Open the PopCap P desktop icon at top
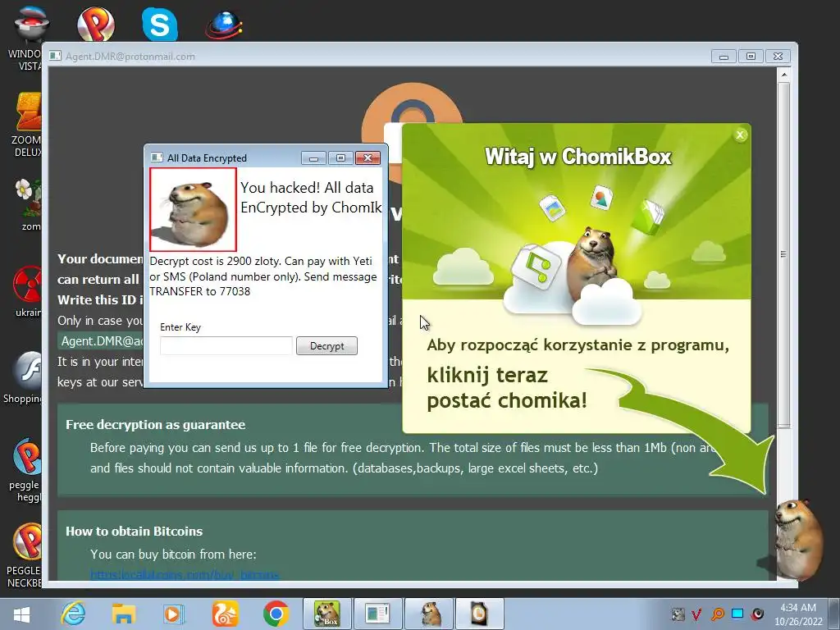 click(95, 24)
